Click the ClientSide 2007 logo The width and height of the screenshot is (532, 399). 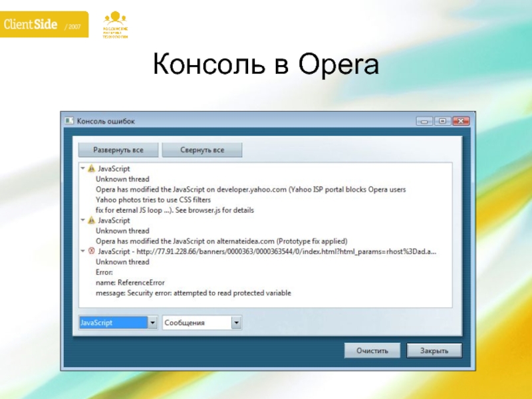[x=44, y=25]
